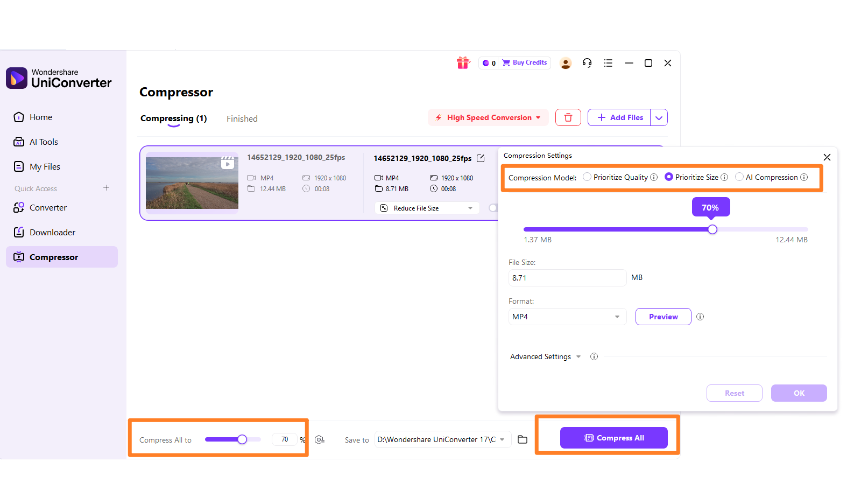Open the compression settings gear near percentage
The image size is (868, 483).
320,440
